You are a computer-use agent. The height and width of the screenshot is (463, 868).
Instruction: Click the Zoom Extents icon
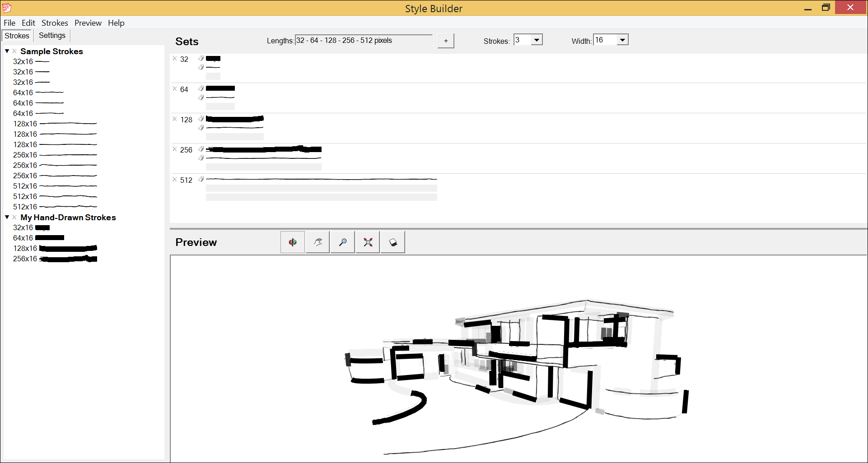[367, 242]
